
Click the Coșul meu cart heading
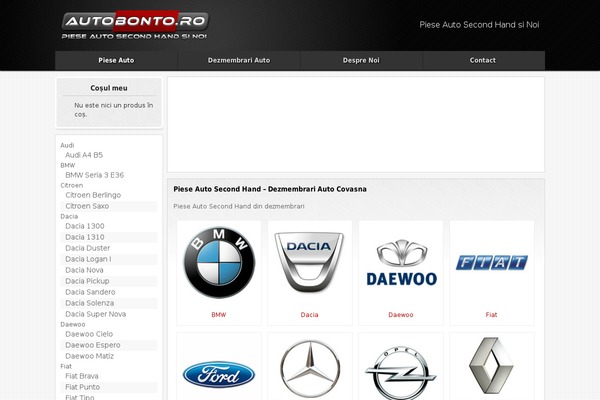109,88
